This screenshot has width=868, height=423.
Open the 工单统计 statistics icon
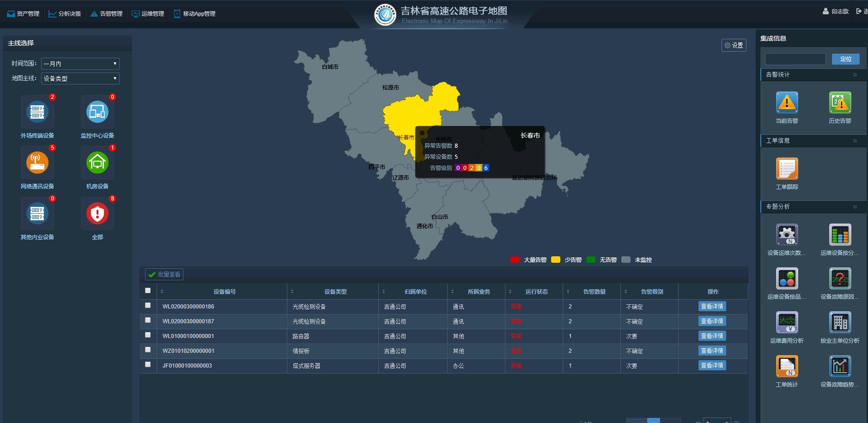(788, 365)
